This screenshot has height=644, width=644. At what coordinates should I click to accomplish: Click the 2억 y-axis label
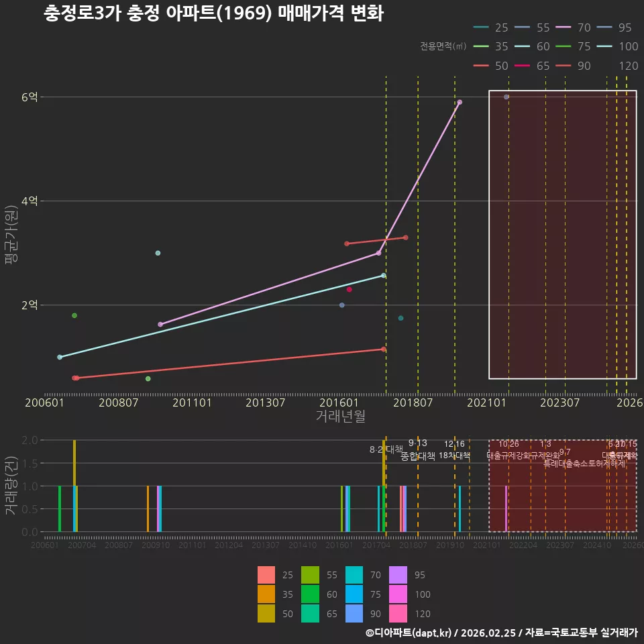tap(30, 305)
